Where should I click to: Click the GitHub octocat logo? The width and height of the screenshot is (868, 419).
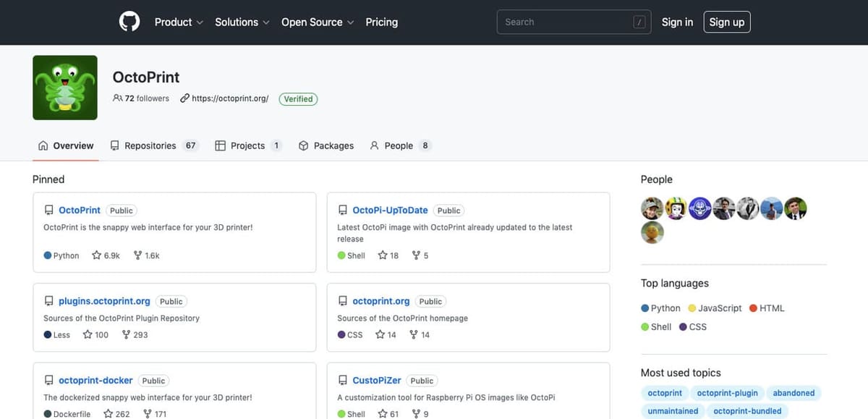129,22
